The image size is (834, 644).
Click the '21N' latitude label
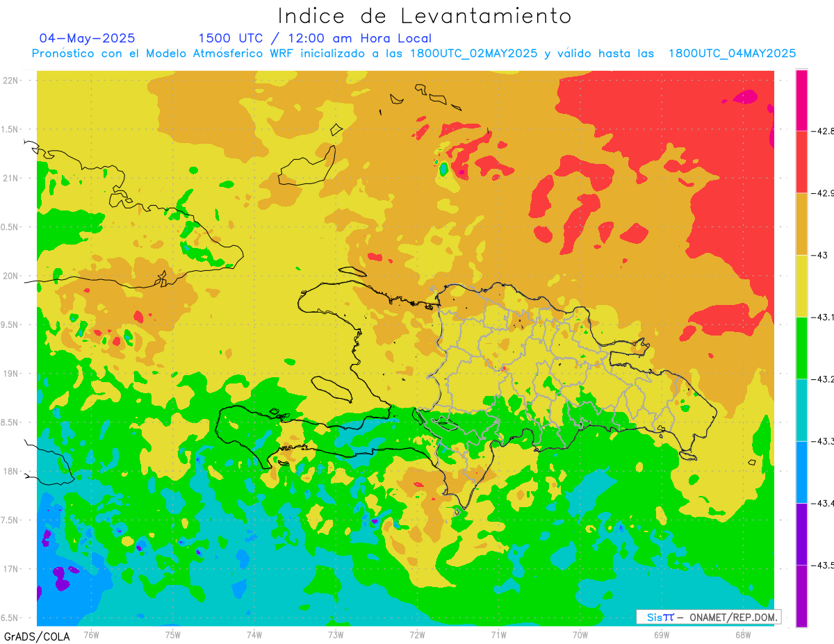tap(10, 178)
